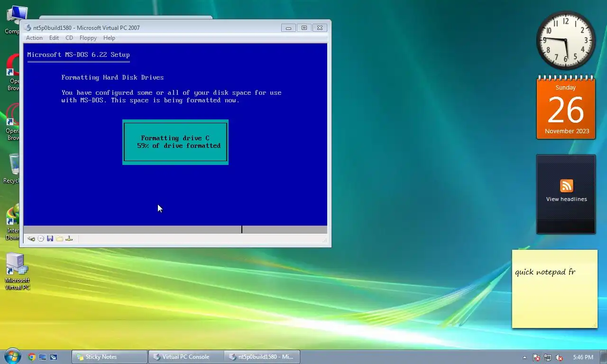Click 'November 2023' on calendar gadget
This screenshot has width=607, height=364.
(567, 131)
